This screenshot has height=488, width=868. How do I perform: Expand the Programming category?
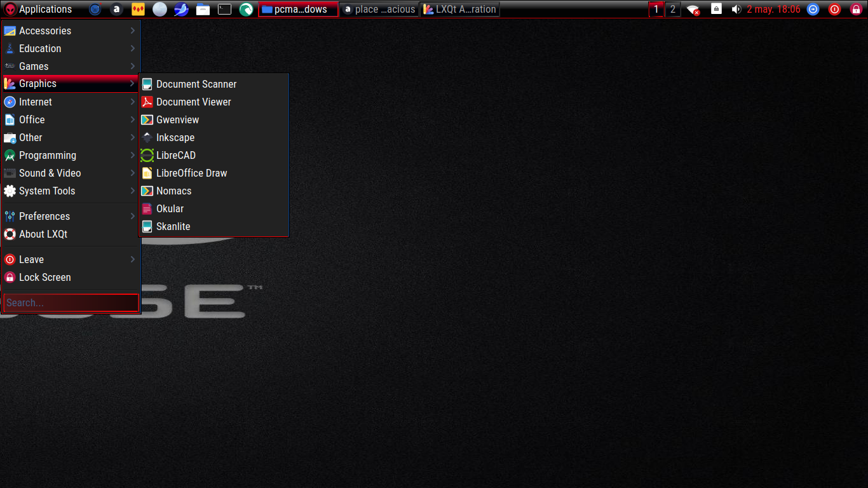click(71, 155)
